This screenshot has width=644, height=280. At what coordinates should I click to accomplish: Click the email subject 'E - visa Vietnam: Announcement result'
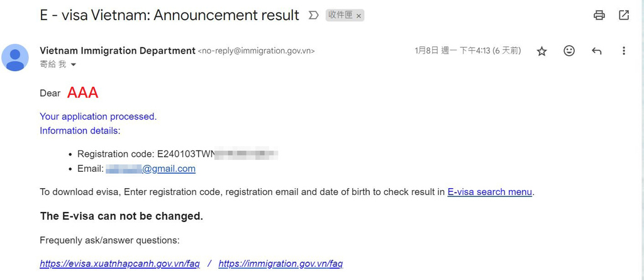click(x=169, y=16)
